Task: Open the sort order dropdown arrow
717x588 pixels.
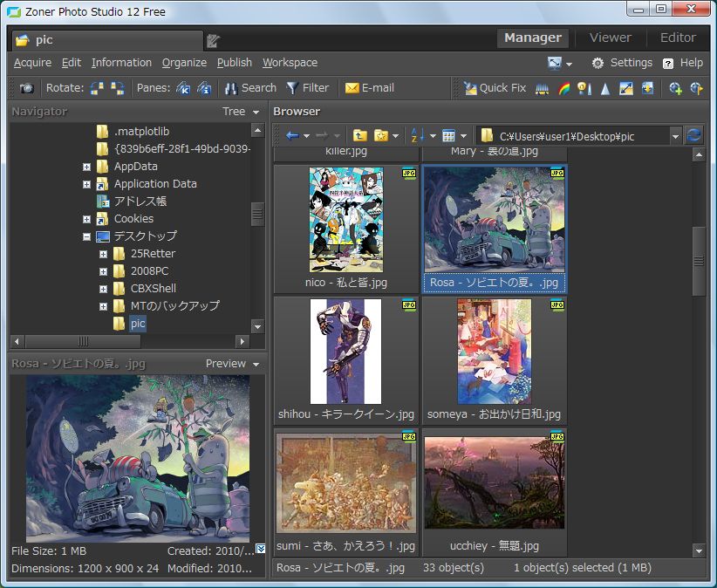Action: 433,136
